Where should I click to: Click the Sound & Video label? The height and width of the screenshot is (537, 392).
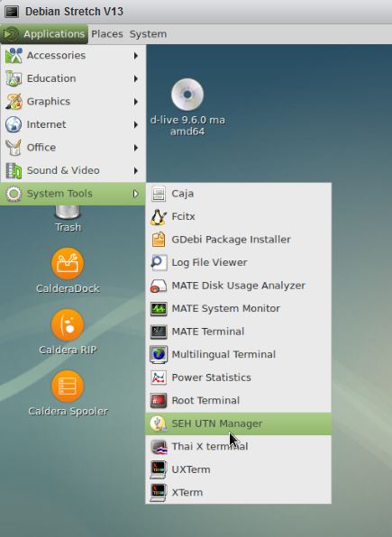[63, 170]
